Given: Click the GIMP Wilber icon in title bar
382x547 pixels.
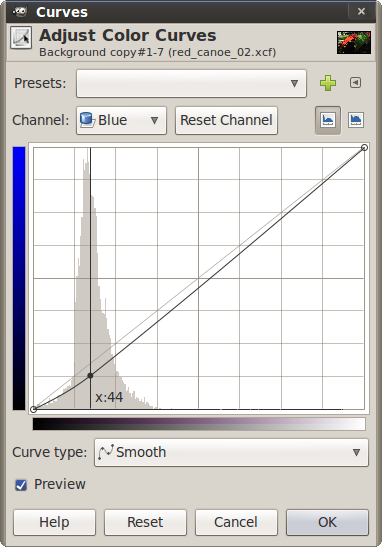Looking at the screenshot, I should 20,12.
